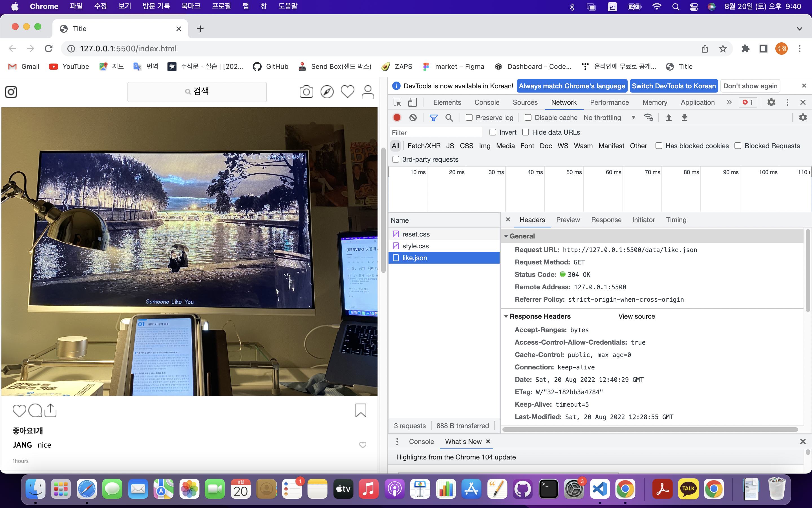Open the network search magnifier icon
812x508 pixels.
pyautogui.click(x=449, y=118)
